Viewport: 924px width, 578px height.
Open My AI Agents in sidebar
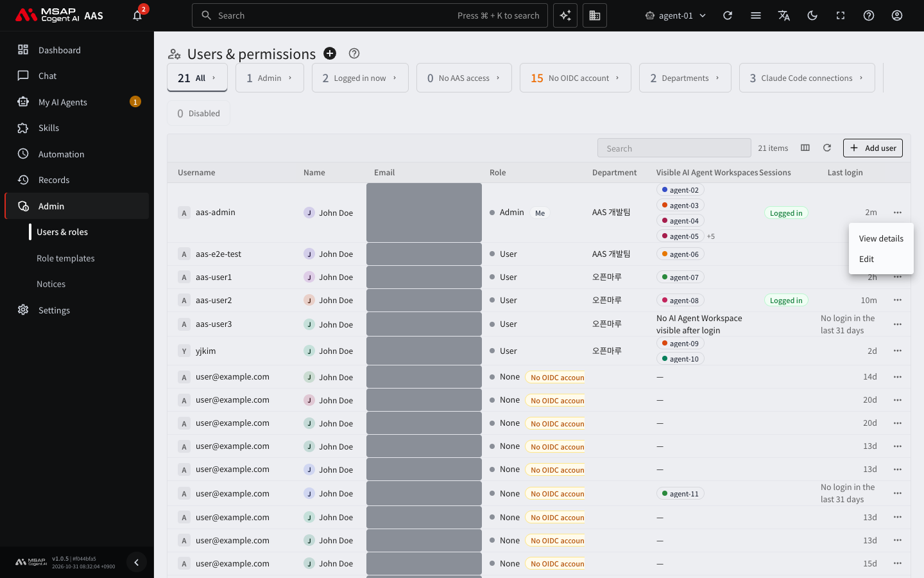tap(77, 102)
